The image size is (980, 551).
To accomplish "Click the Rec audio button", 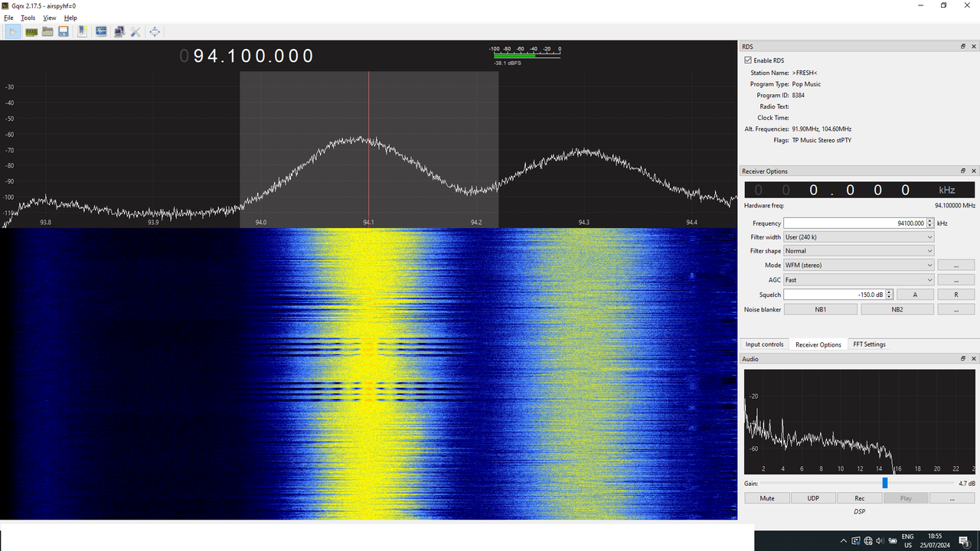I will coord(859,498).
